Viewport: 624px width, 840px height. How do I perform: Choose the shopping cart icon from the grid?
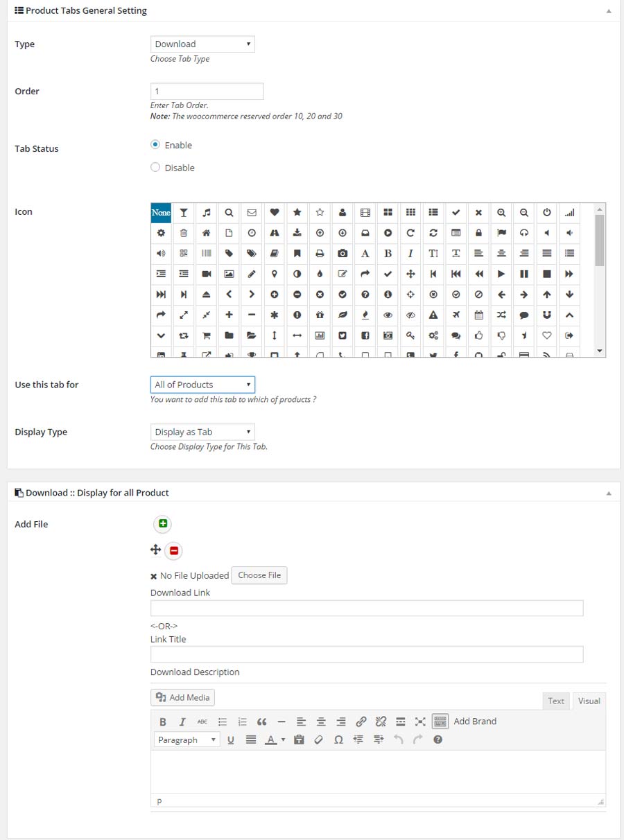(206, 335)
